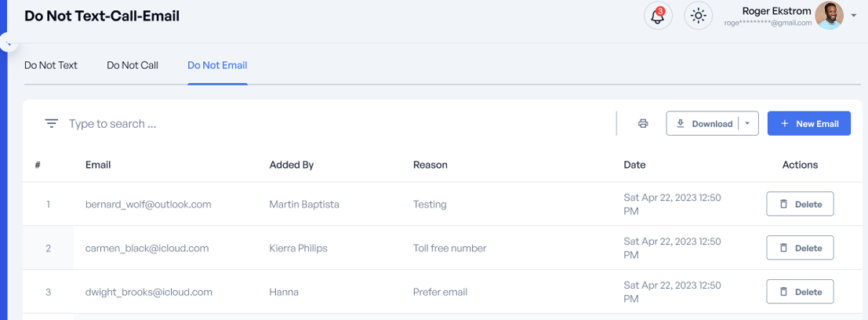868x320 pixels.
Task: Delete the dwight_brooks@icloud.com entry
Action: (x=800, y=292)
